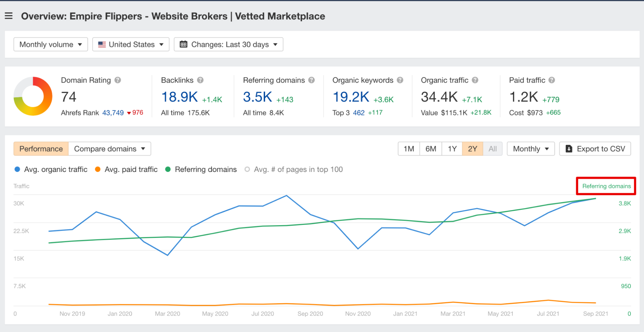This screenshot has height=332, width=644.
Task: Click the Domain Rating donut chart
Action: [32, 96]
